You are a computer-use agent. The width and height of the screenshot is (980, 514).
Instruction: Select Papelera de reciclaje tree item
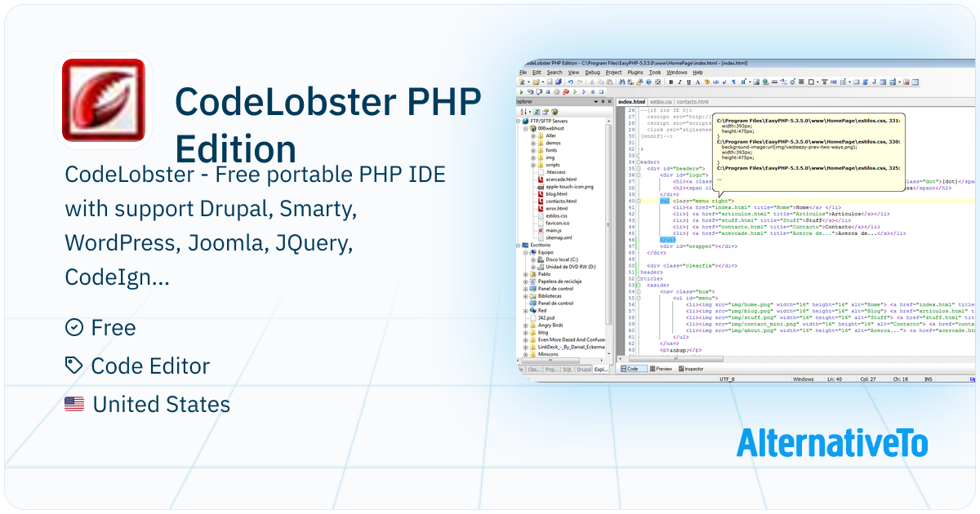(559, 281)
